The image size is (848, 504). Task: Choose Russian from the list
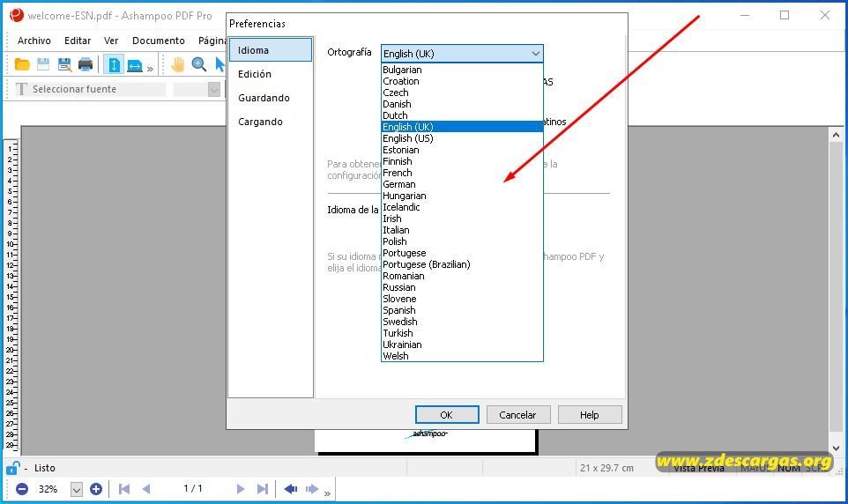pos(462,287)
